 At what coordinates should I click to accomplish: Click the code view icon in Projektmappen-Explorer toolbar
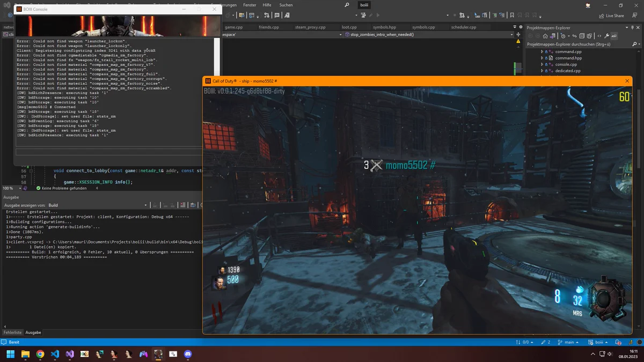(x=599, y=36)
